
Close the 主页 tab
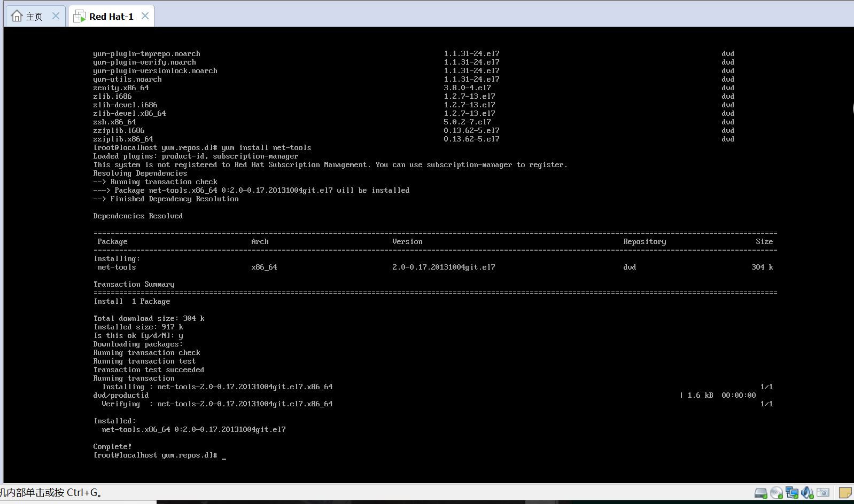[56, 16]
